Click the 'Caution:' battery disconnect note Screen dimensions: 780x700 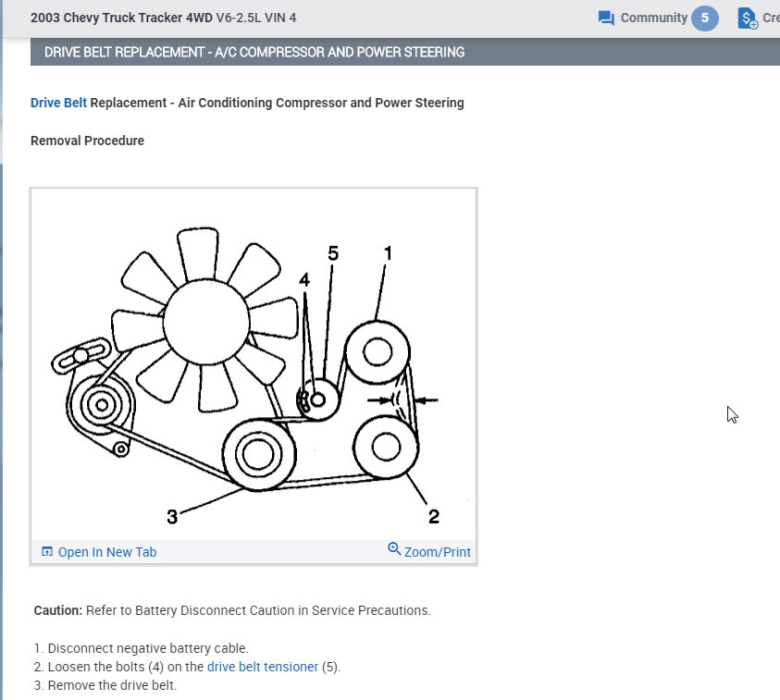point(232,610)
